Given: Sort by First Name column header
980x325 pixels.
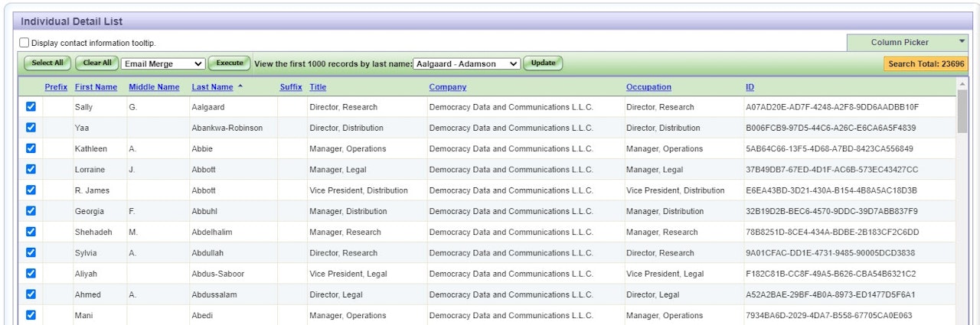Looking at the screenshot, I should (x=96, y=87).
